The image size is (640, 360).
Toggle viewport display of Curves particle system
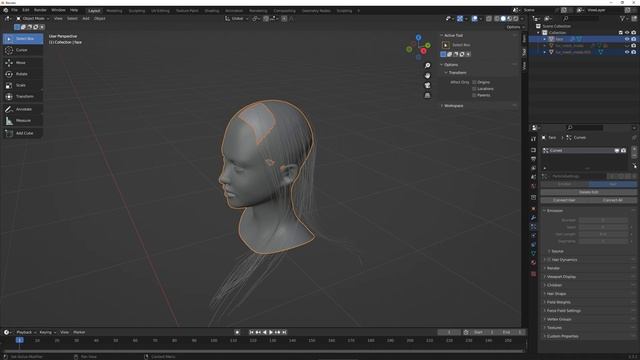pos(617,151)
